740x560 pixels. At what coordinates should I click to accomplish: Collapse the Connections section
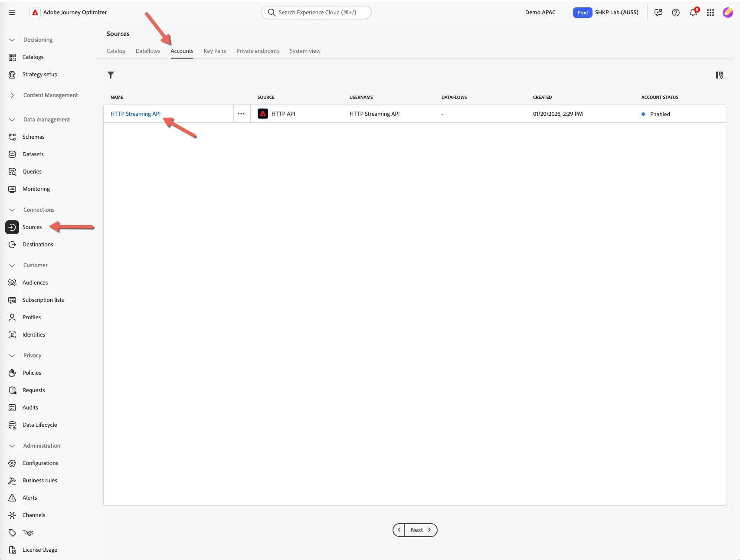tap(12, 210)
